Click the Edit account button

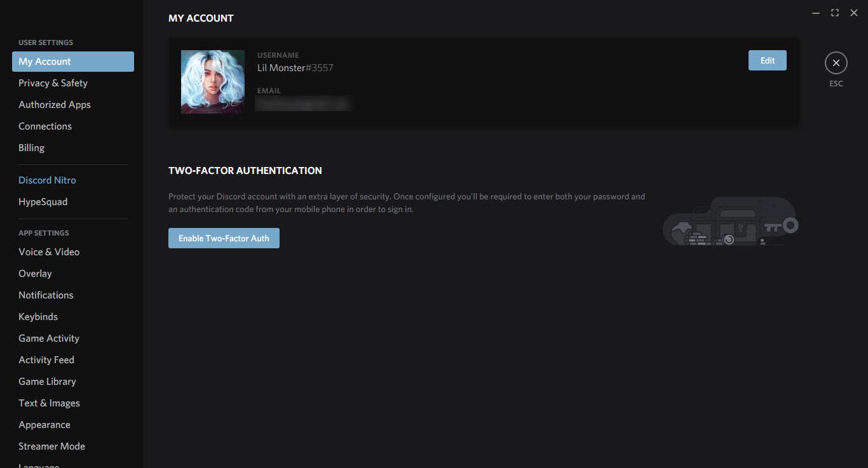768,60
